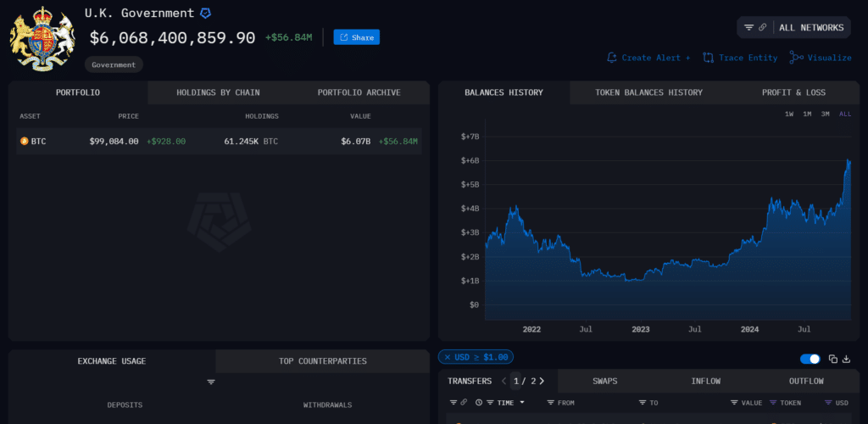Open the Profit & Loss tab
The height and width of the screenshot is (424, 868).
(793, 92)
